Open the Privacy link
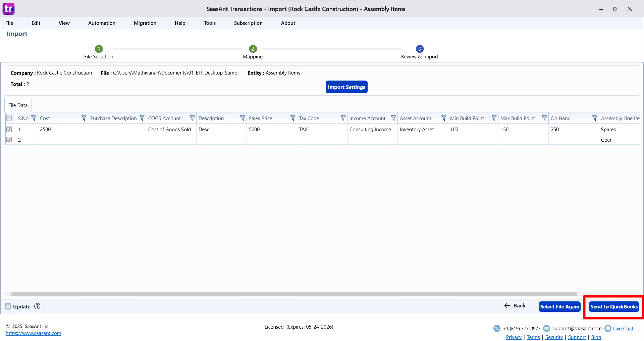Viewport: 644px width, 341px height. coord(514,337)
